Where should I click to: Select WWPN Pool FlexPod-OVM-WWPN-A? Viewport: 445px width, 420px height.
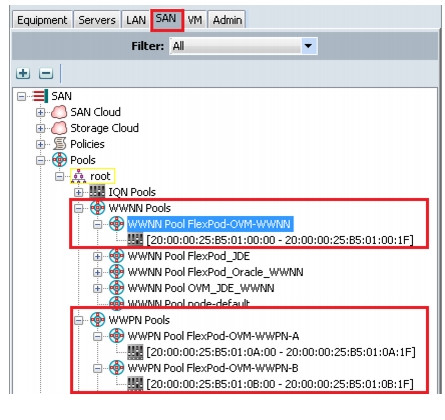pyautogui.click(x=213, y=336)
